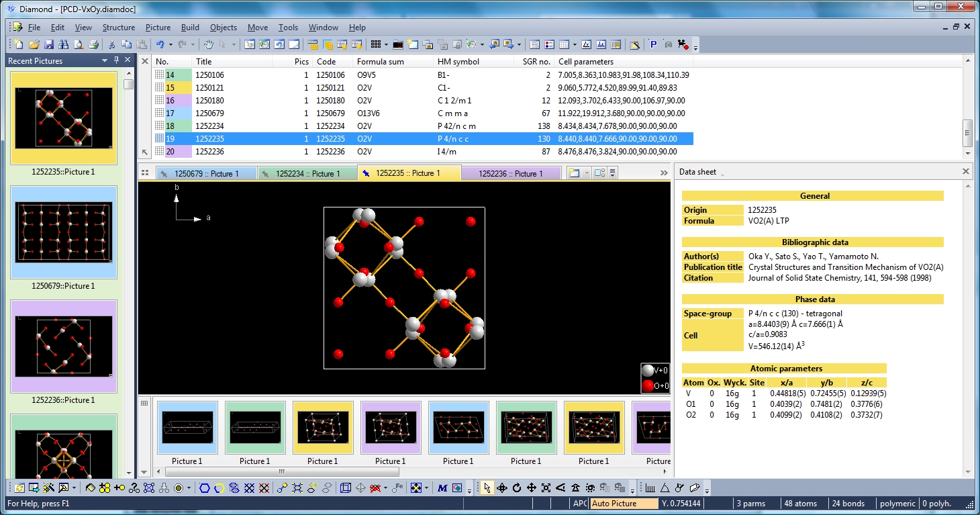Screen dimensions: 980x515
Task: Open the Structure menu
Action: coord(118,28)
